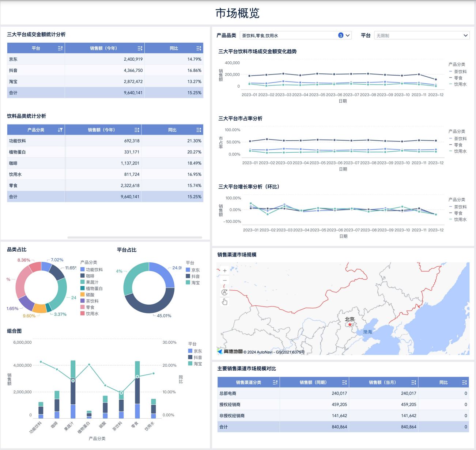Toggle 功能饮料 in 品类占比 legend

tap(91, 270)
